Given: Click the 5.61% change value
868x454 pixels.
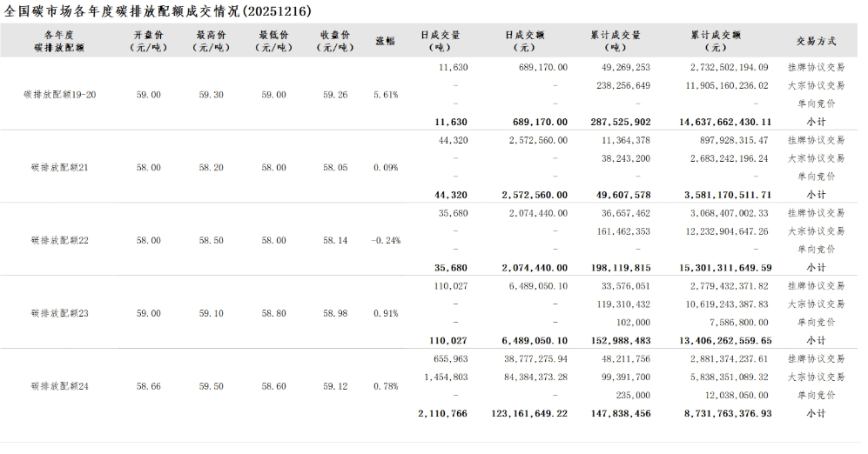Looking at the screenshot, I should coord(386,94).
